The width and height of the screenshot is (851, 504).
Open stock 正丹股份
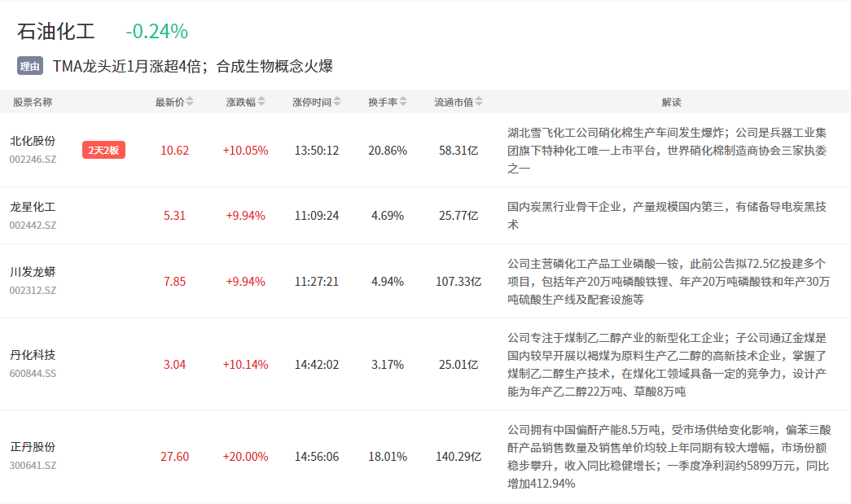pyautogui.click(x=33, y=447)
